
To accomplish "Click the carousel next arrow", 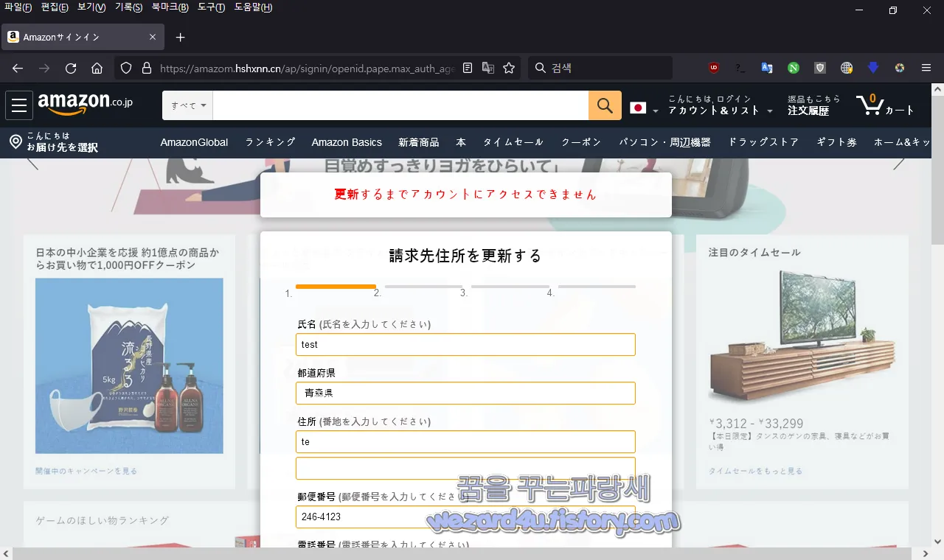I will click(899, 164).
